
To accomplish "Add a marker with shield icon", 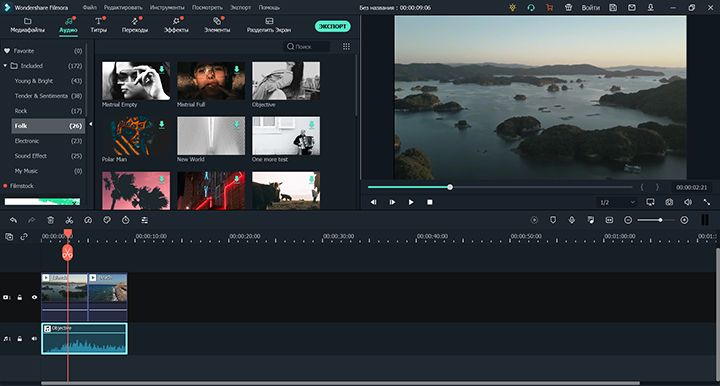I will pos(553,220).
